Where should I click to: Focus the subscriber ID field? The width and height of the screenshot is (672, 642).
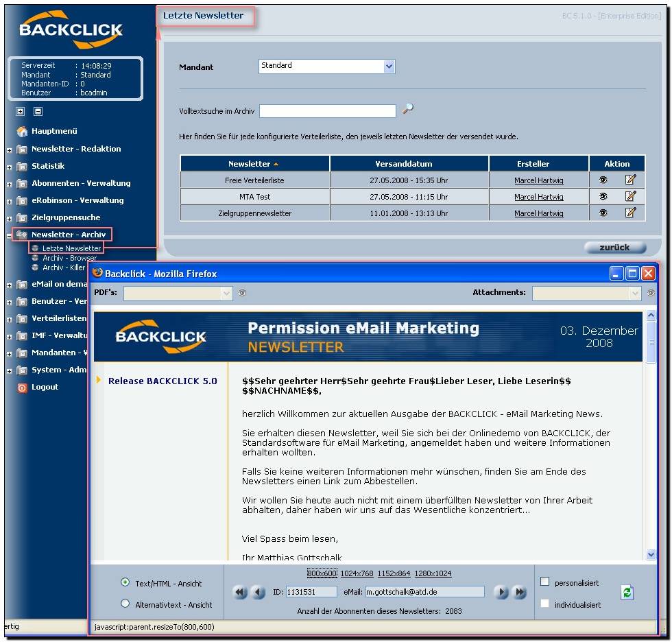(311, 592)
